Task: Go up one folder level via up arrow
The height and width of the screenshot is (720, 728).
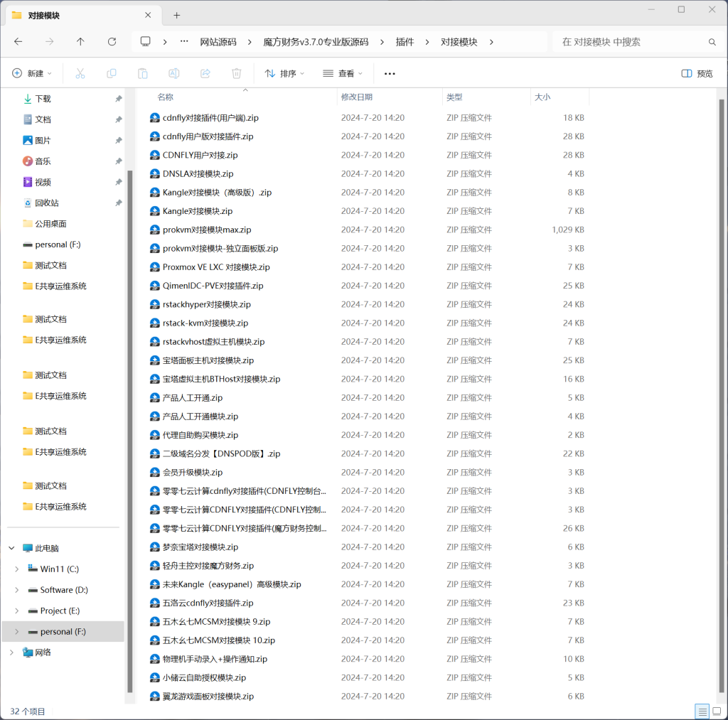Action: coord(80,42)
